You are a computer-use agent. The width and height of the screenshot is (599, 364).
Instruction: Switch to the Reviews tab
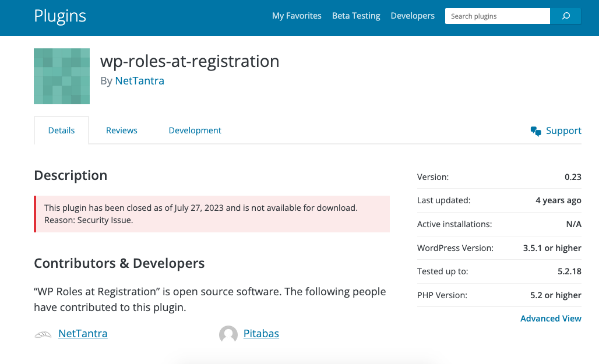[x=122, y=130]
